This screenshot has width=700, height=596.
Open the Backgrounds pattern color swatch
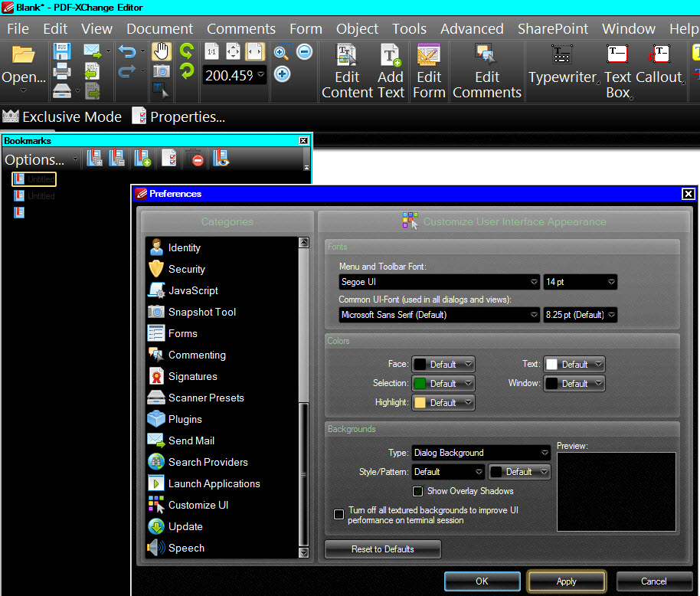[x=520, y=472]
